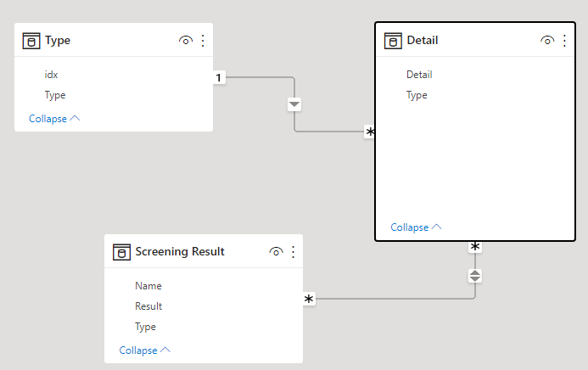
Task: Collapse the Detail table card
Action: coord(416,227)
